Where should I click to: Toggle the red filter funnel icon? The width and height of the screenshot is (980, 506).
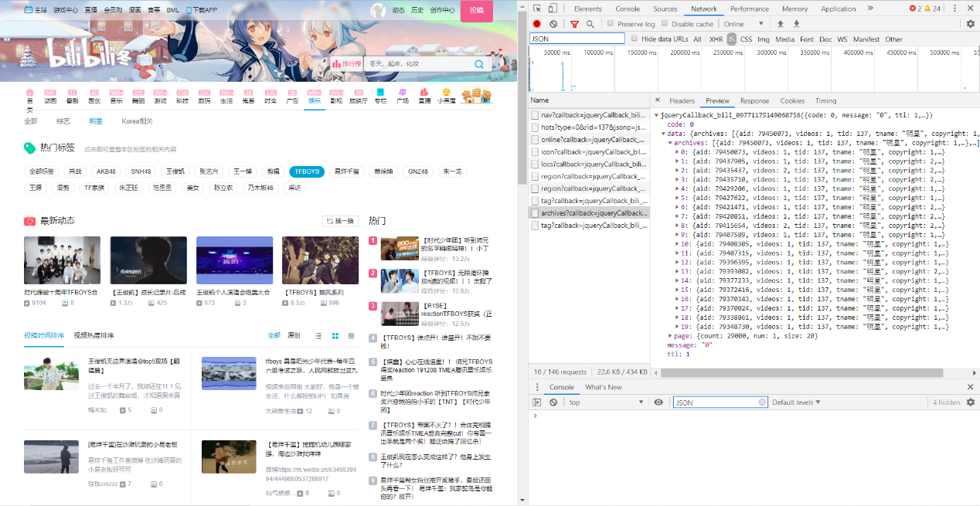tap(574, 24)
